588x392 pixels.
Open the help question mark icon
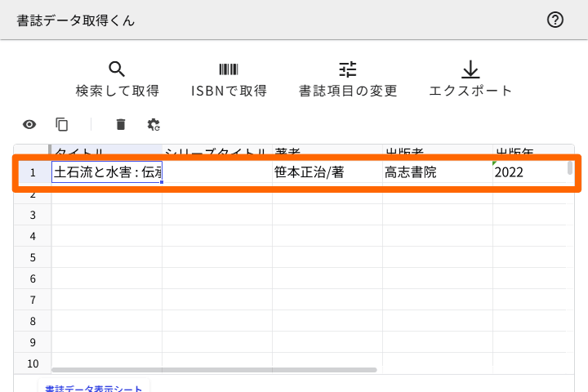[555, 20]
